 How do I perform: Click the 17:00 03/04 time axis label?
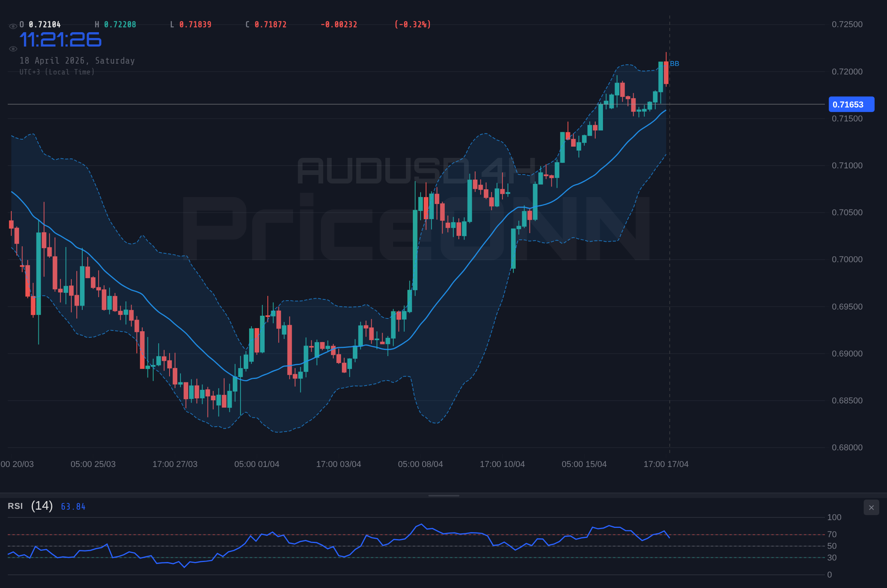[x=339, y=464]
